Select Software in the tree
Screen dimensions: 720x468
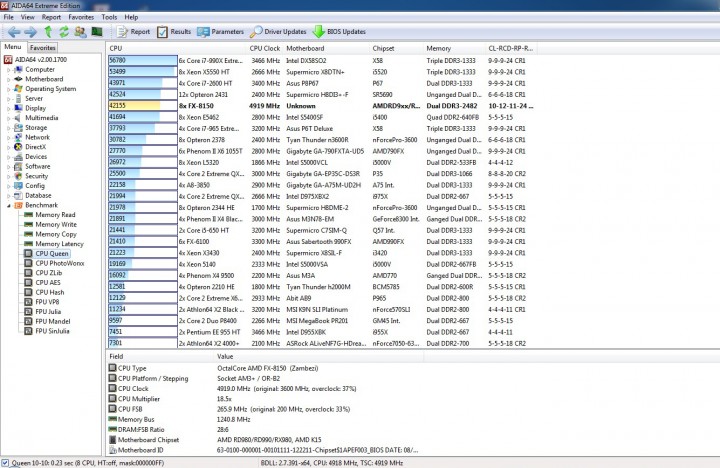pos(32,166)
